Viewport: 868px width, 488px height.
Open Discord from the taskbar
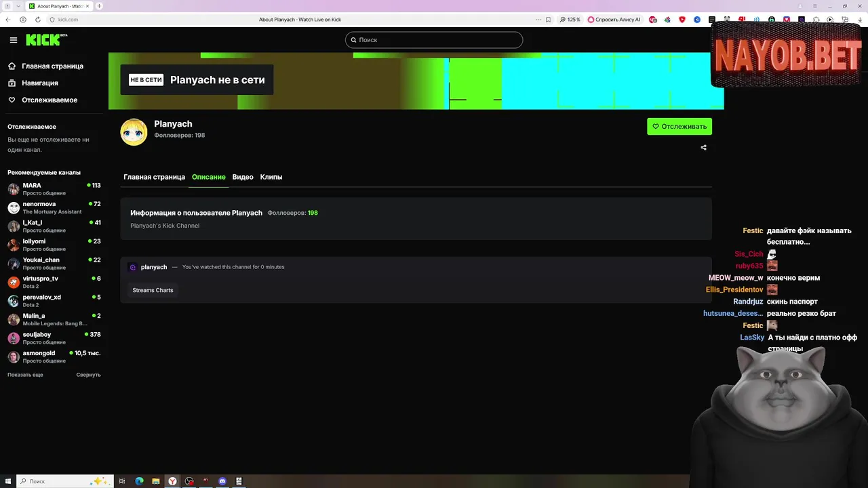pyautogui.click(x=222, y=481)
